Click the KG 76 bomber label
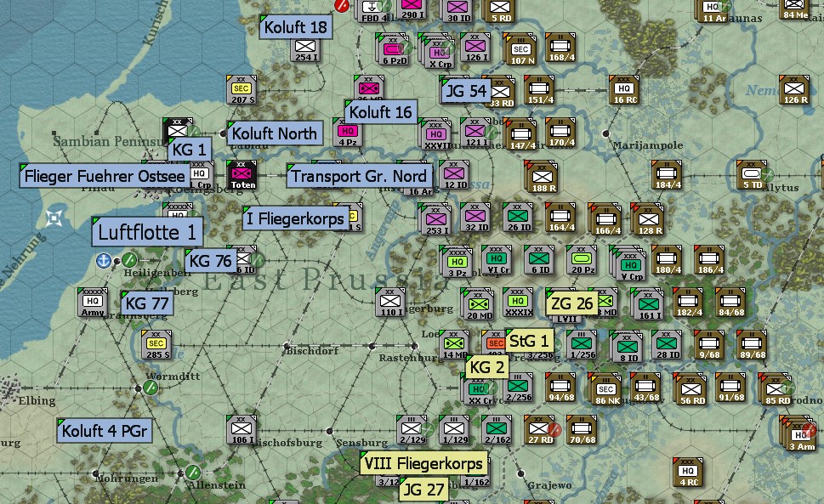Screen dimensions: 824x504 [x=210, y=261]
